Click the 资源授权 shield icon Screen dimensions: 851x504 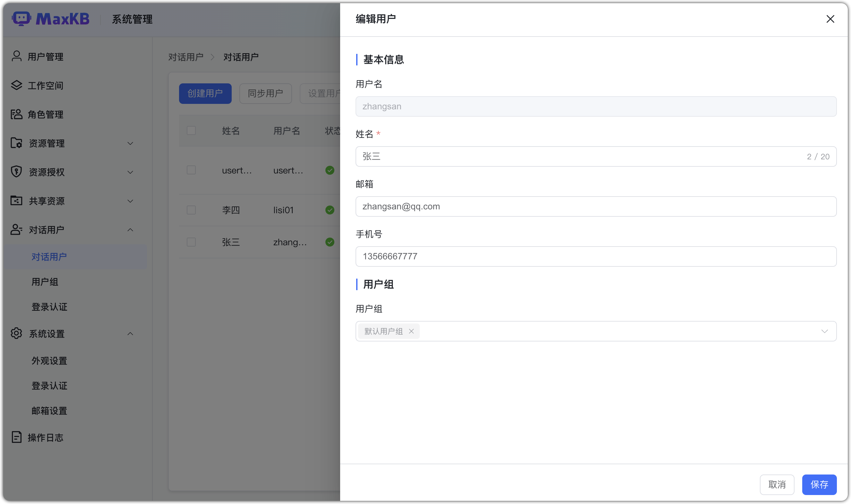click(16, 172)
